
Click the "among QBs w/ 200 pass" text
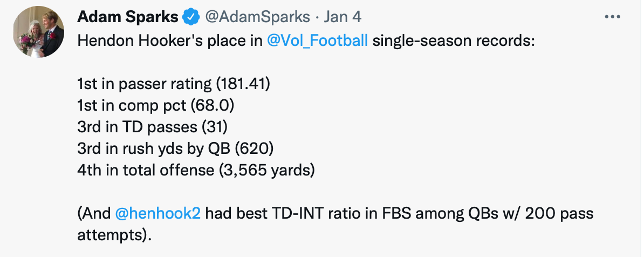pos(510,214)
